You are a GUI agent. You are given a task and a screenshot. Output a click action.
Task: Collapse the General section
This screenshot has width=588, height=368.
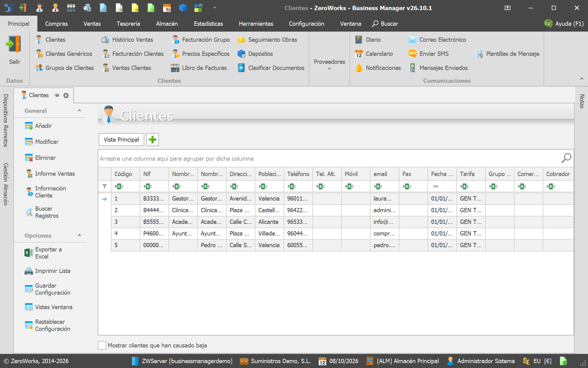[79, 111]
